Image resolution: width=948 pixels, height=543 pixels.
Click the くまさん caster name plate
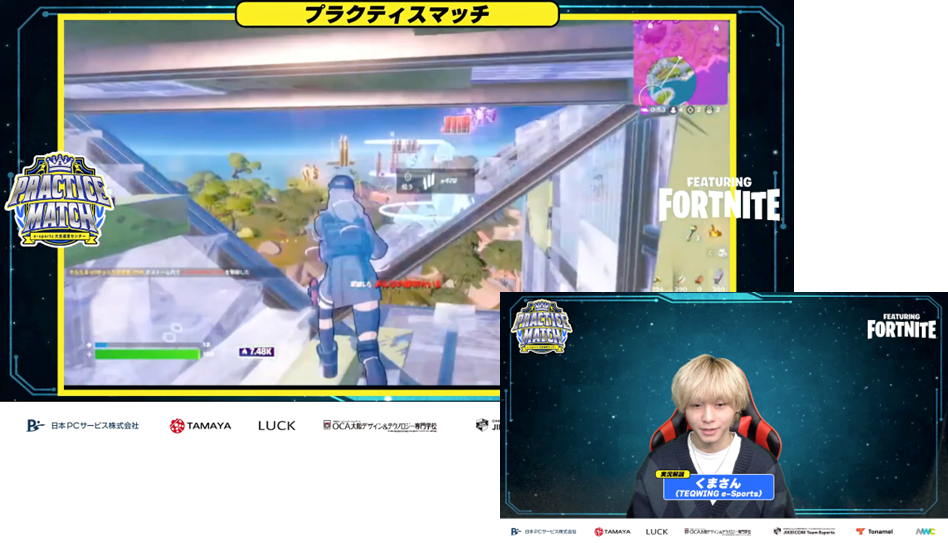(x=718, y=487)
